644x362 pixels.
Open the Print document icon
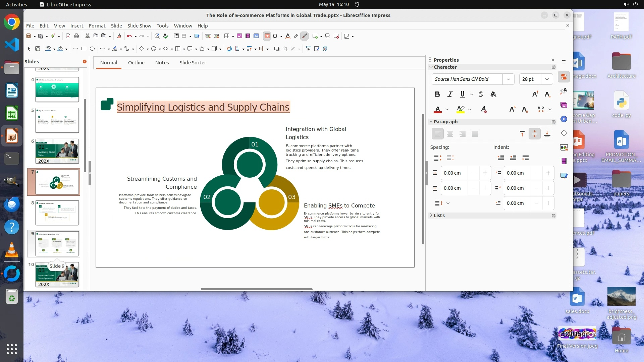(x=76, y=36)
